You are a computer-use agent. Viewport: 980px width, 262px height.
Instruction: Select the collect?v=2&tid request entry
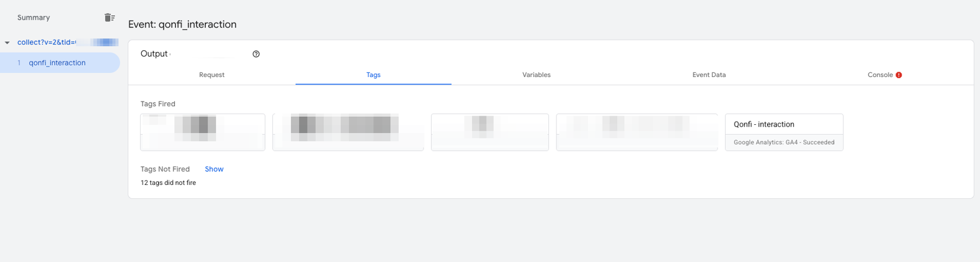coord(68,42)
